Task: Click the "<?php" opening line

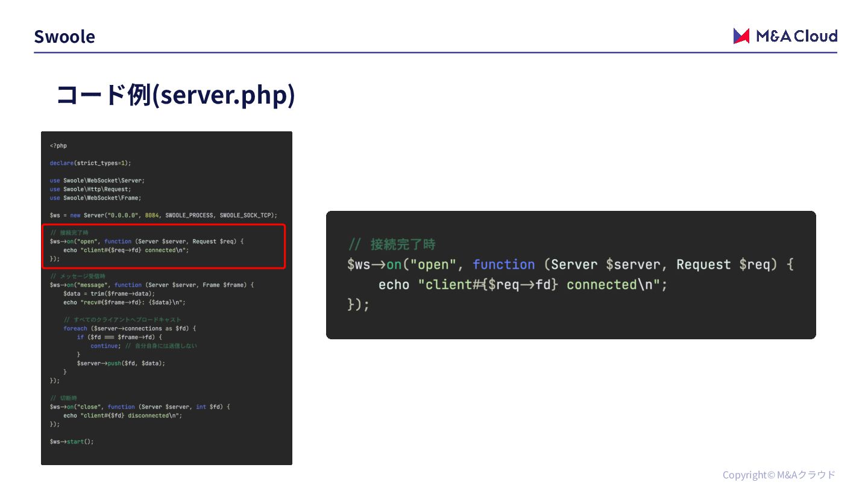Action: point(58,146)
